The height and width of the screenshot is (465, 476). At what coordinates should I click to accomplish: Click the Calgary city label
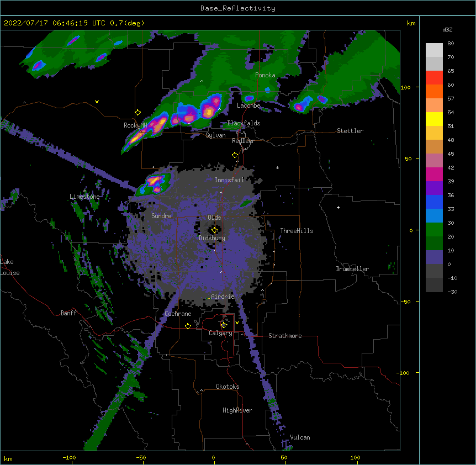[220, 333]
